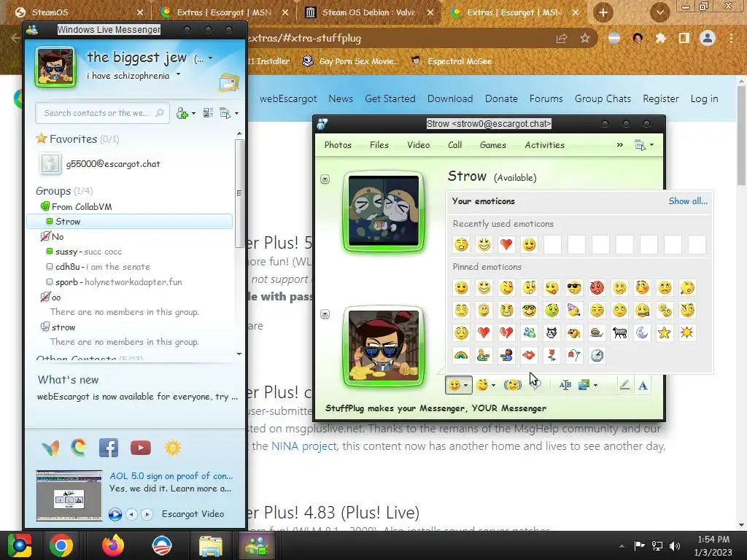Open a new Chrome tab
The height and width of the screenshot is (560, 747).
[x=603, y=12]
